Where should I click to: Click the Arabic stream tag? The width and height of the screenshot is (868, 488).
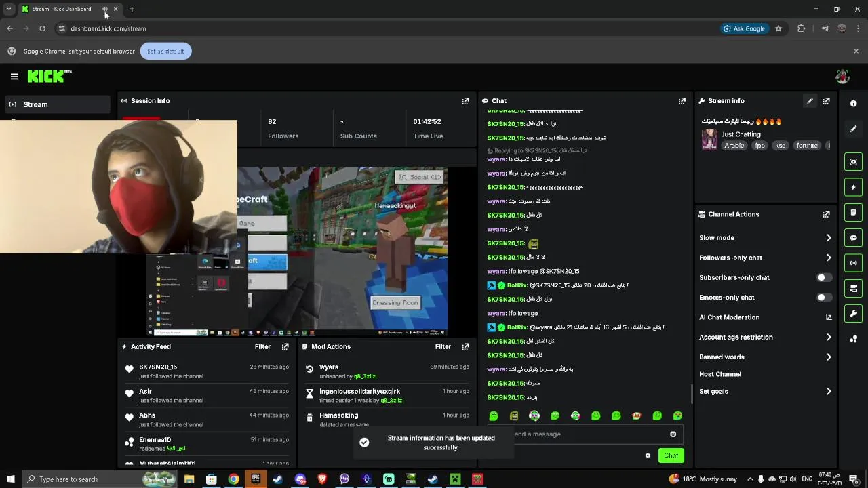coord(734,146)
